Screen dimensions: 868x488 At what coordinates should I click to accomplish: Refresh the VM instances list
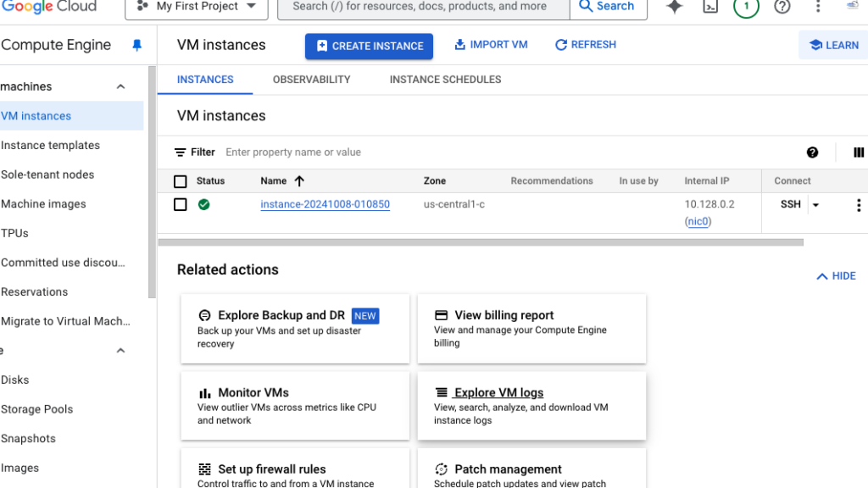click(x=585, y=45)
